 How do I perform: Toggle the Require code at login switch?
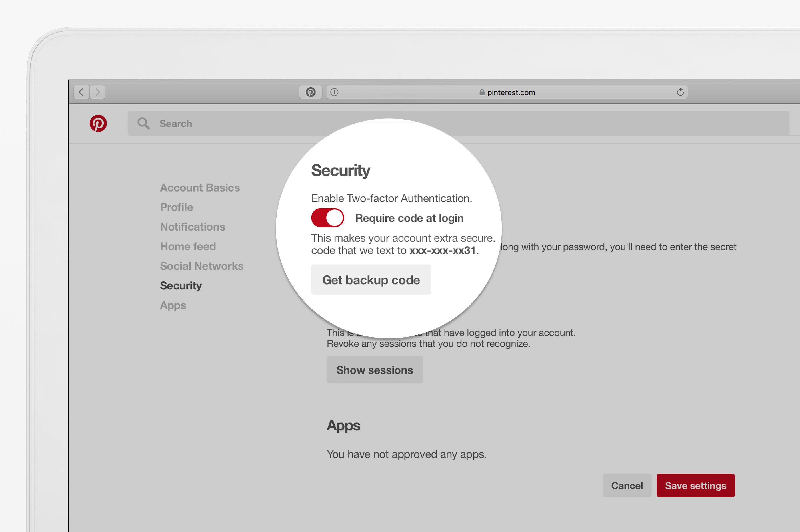[327, 218]
